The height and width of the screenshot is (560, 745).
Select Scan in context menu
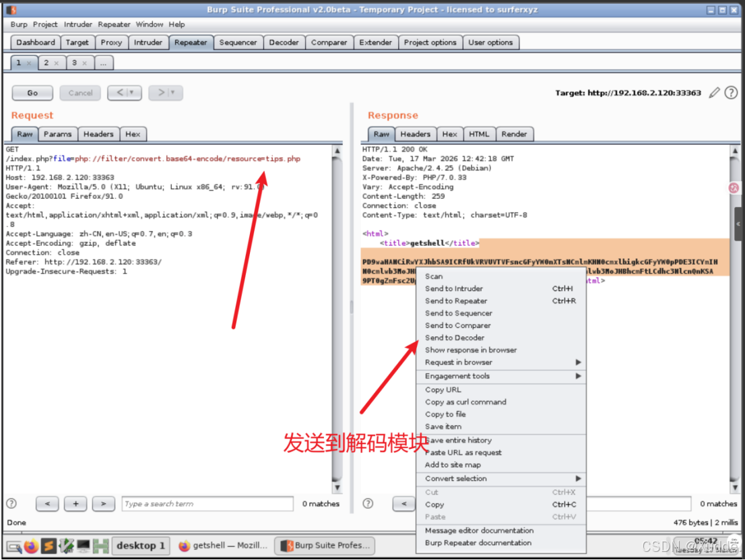[500, 276]
